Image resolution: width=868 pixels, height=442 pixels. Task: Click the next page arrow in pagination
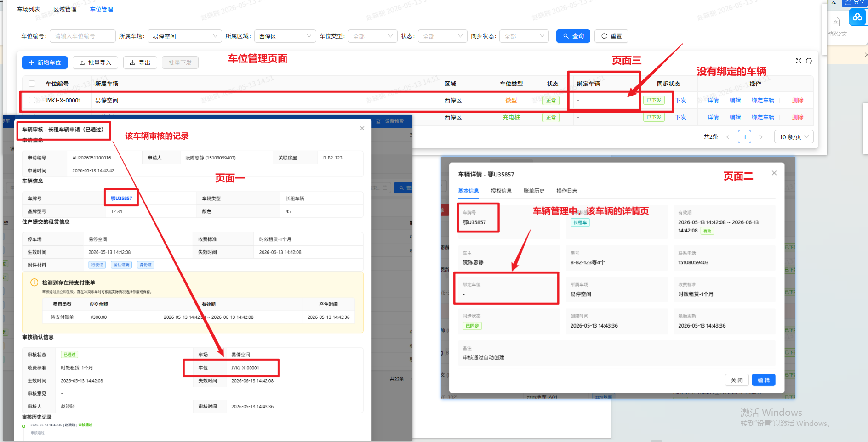761,137
